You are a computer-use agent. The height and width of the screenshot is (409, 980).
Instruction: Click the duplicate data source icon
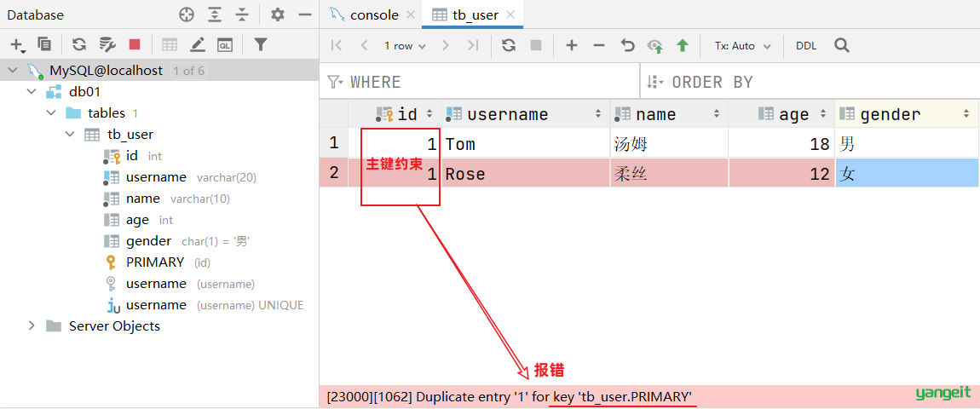(43, 44)
